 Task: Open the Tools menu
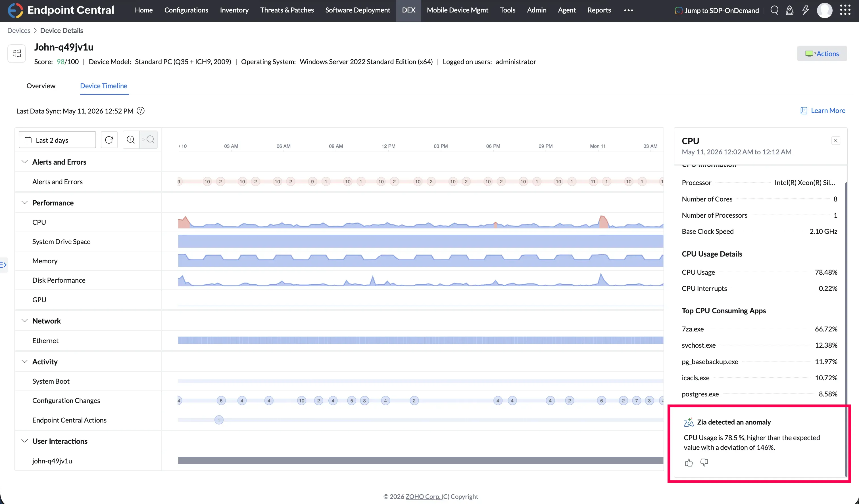click(508, 10)
